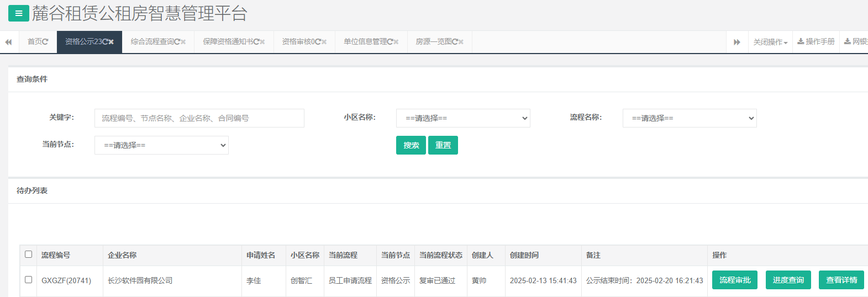This screenshot has width=868, height=297.
Task: Check the row checkbox for GXGZF(20741)
Action: click(29, 280)
